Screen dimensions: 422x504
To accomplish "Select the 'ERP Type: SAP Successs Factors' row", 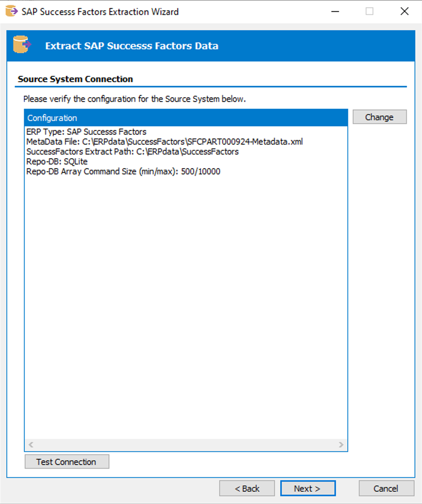I will click(186, 131).
